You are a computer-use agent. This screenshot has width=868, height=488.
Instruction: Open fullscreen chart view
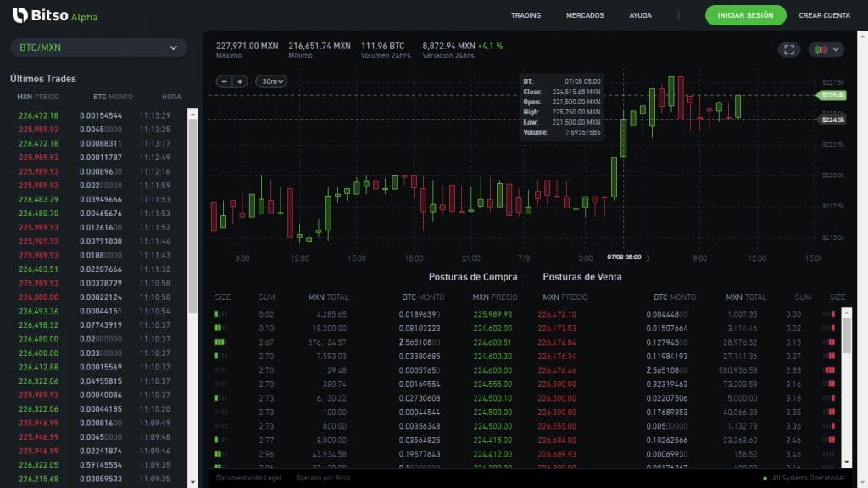[788, 49]
